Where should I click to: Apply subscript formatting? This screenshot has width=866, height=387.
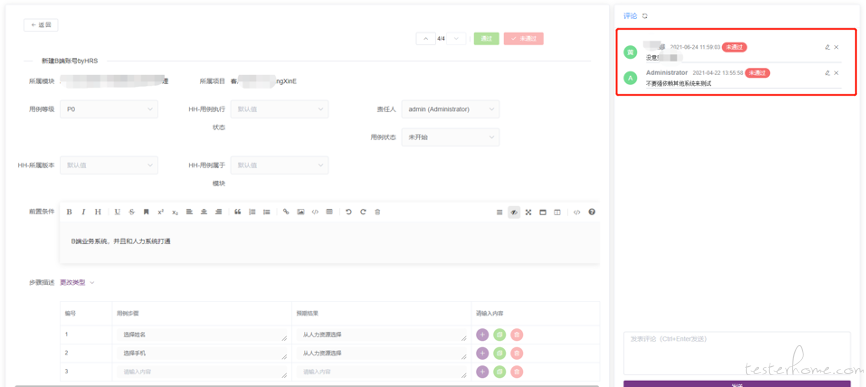click(x=175, y=212)
